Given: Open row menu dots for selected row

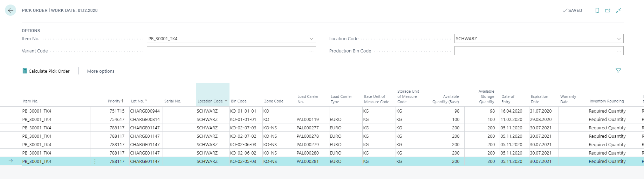Looking at the screenshot, I should tap(95, 162).
